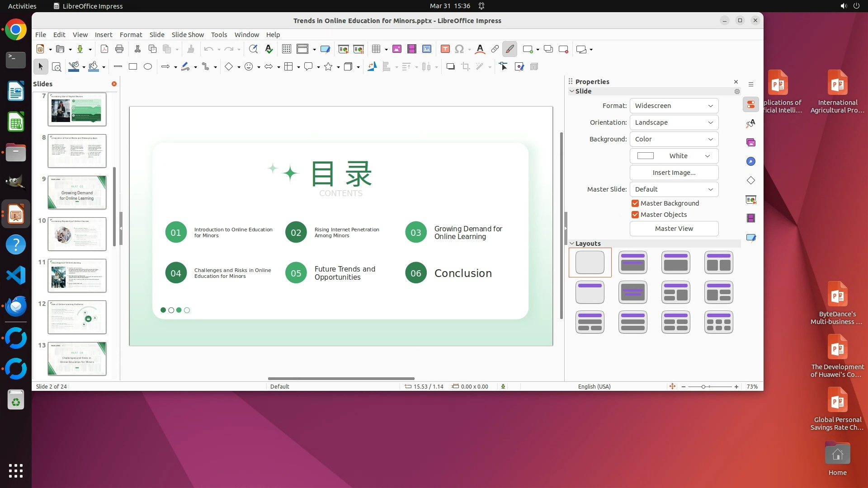The image size is (868, 488).
Task: Open the Navigator sidebar panel icon
Action: [x=751, y=161]
